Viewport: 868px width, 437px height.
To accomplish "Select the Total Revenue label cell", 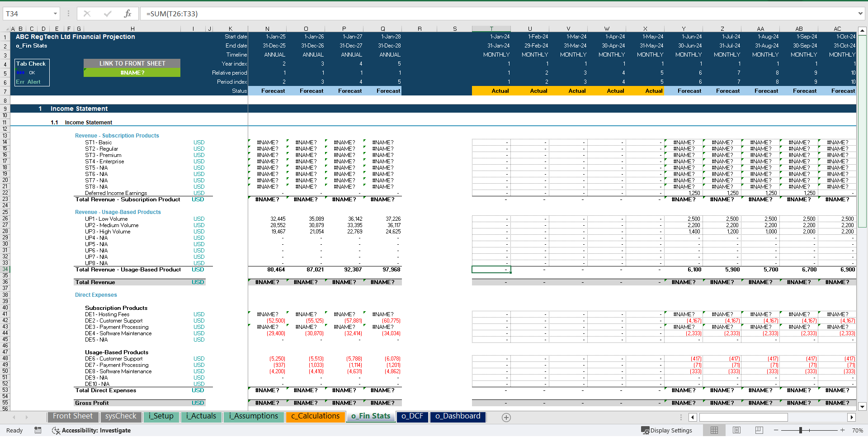I will pyautogui.click(x=95, y=282).
